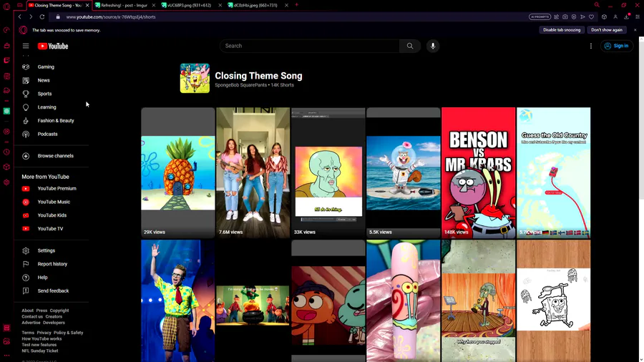644x362 pixels.
Task: Open Sandy Cheeks short 5.5K views
Action: click(404, 173)
